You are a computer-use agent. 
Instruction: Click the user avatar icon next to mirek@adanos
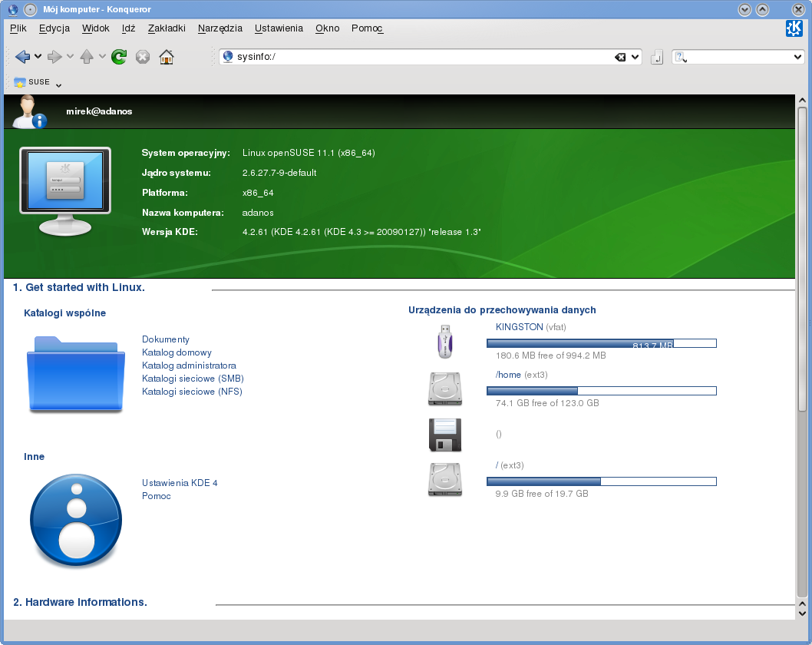[29, 111]
